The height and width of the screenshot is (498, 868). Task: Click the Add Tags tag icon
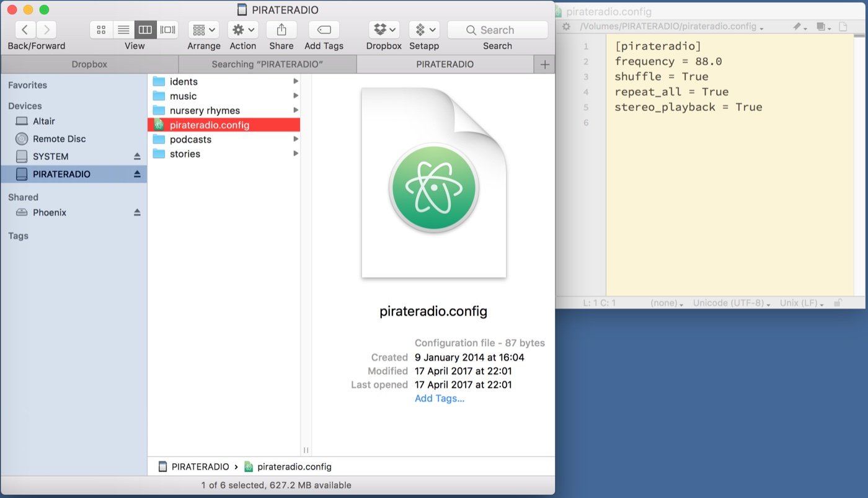pos(323,29)
